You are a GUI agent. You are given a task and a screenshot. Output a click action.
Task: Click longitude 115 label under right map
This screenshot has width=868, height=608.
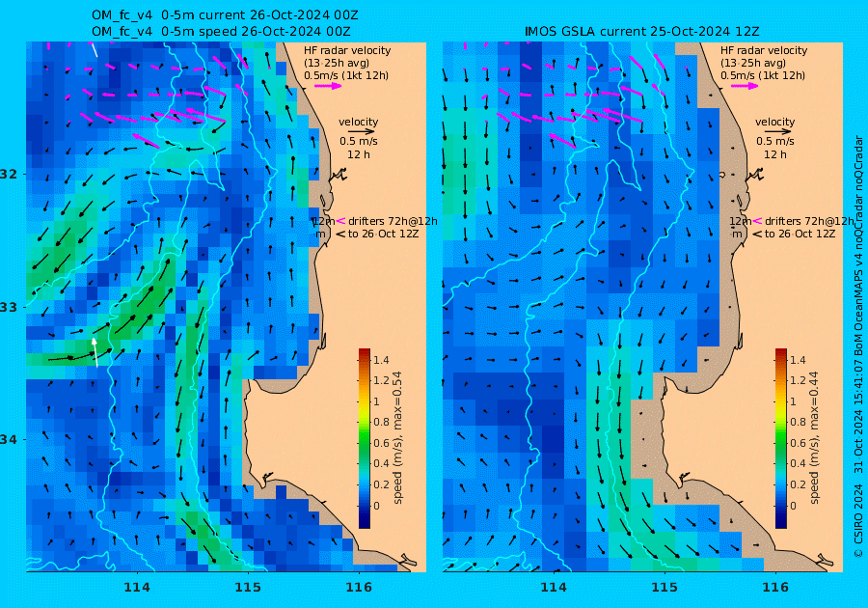pos(665,587)
